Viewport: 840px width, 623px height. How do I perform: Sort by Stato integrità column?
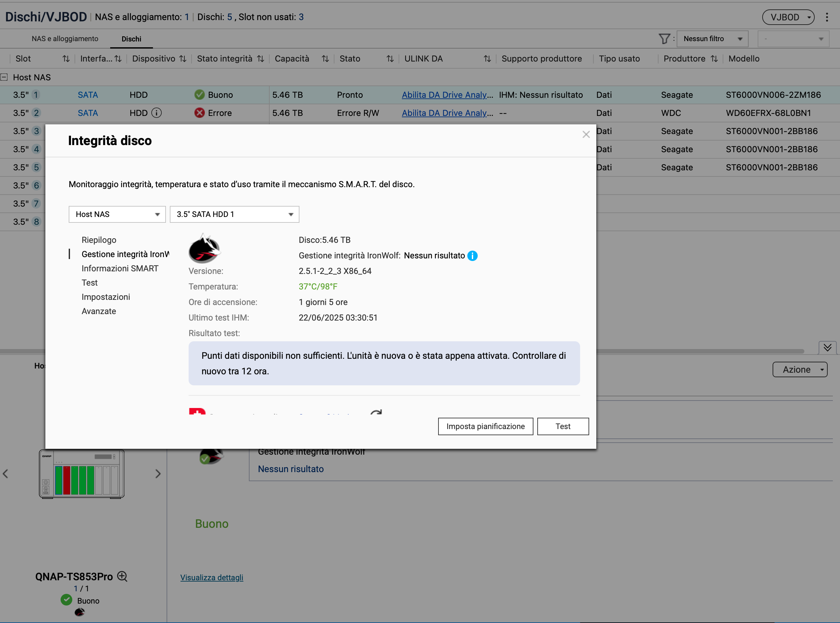260,59
